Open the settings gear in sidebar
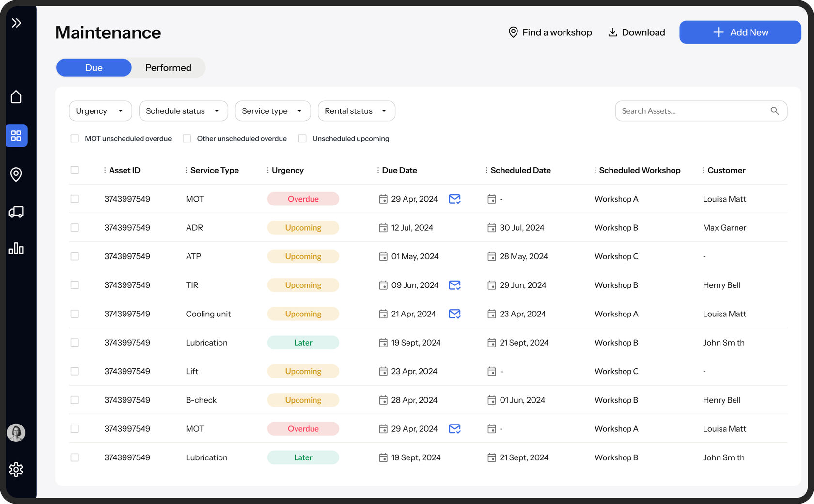 tap(16, 469)
